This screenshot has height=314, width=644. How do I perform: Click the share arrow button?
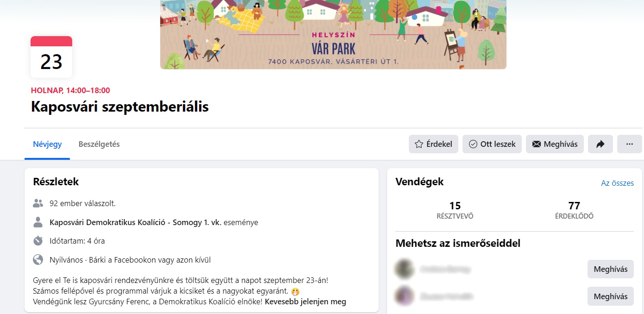click(600, 144)
